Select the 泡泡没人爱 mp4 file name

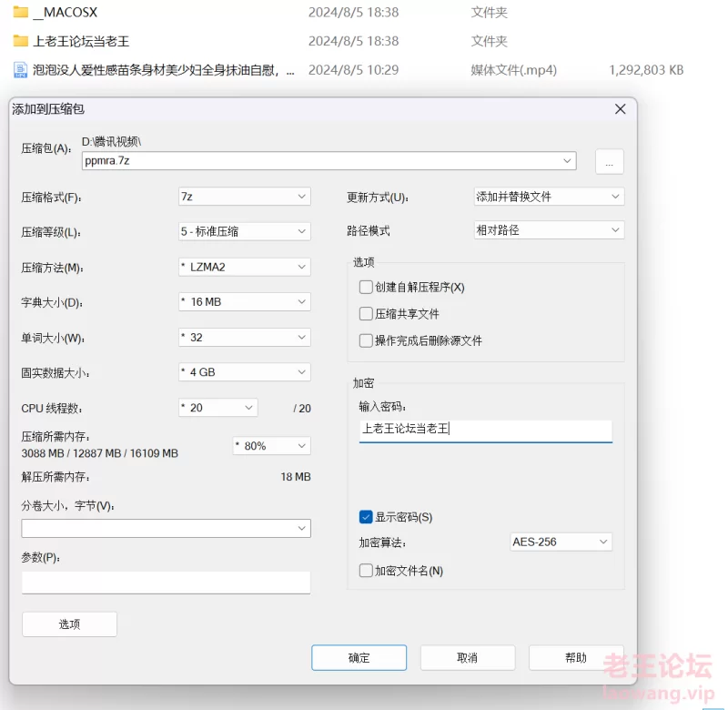point(164,70)
